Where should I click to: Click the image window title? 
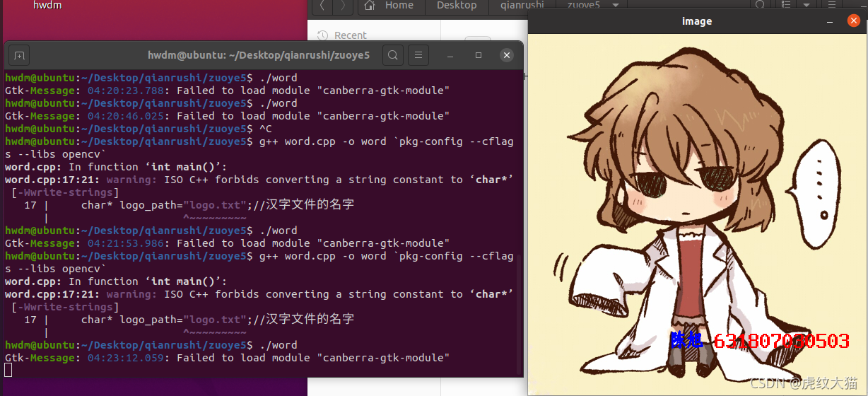(697, 21)
